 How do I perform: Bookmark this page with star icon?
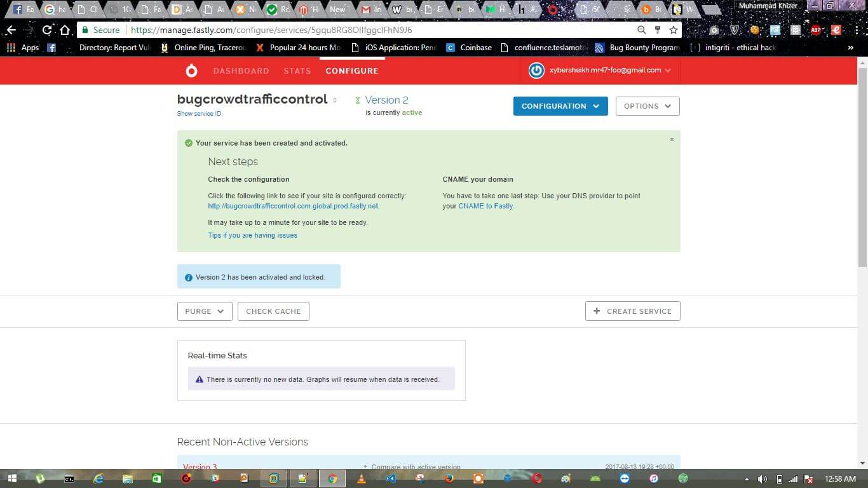674,30
